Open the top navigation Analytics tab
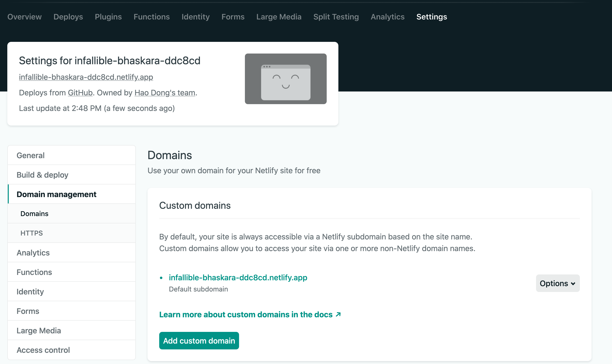Viewport: 612px width, 364px height. pyautogui.click(x=388, y=17)
